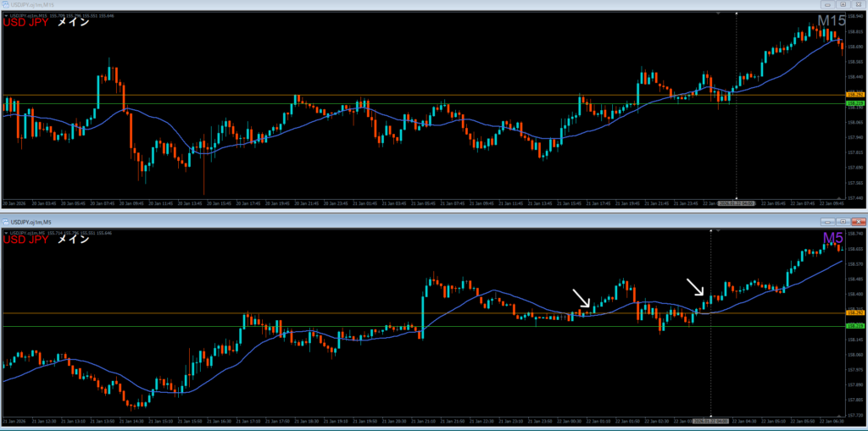Screen dimensions: 868x431
Task: Click the chart shift triangle in M15 chart
Action: pyautogui.click(x=719, y=13)
